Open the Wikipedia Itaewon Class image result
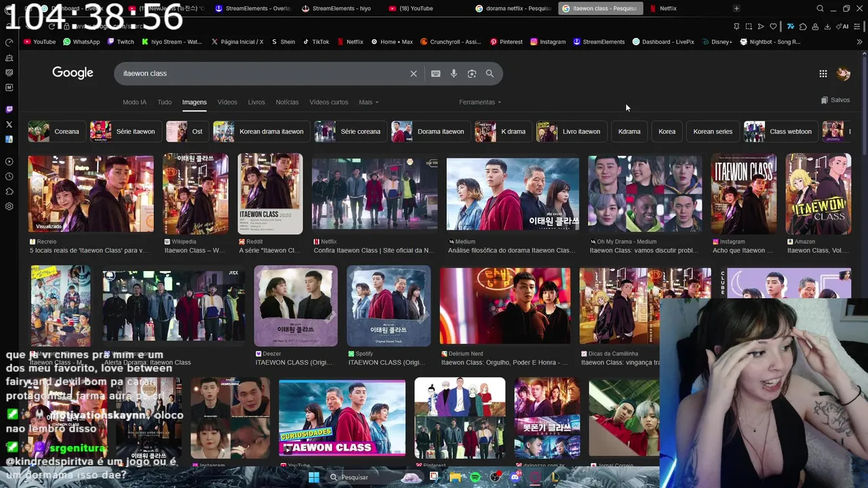The height and width of the screenshot is (488, 868). coord(195,194)
